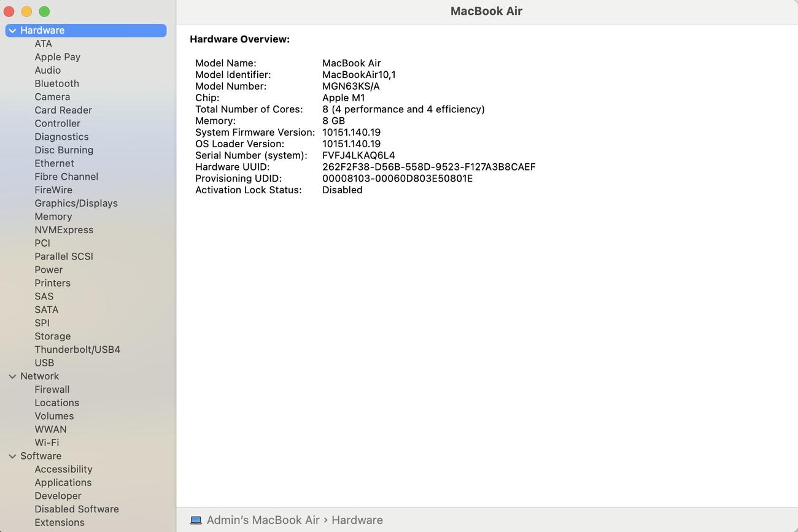Click the model number MGN63KS/A
Screen dimensions: 798x532
pos(351,86)
